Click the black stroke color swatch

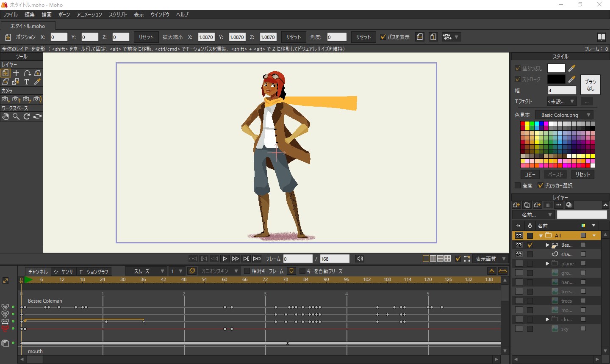[x=556, y=79]
